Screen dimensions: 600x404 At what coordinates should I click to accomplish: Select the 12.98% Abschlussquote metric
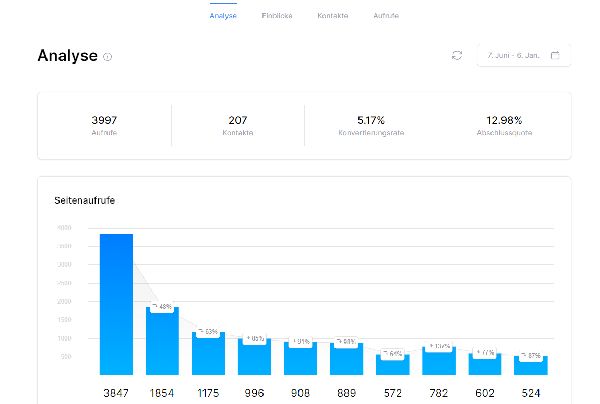click(x=503, y=126)
